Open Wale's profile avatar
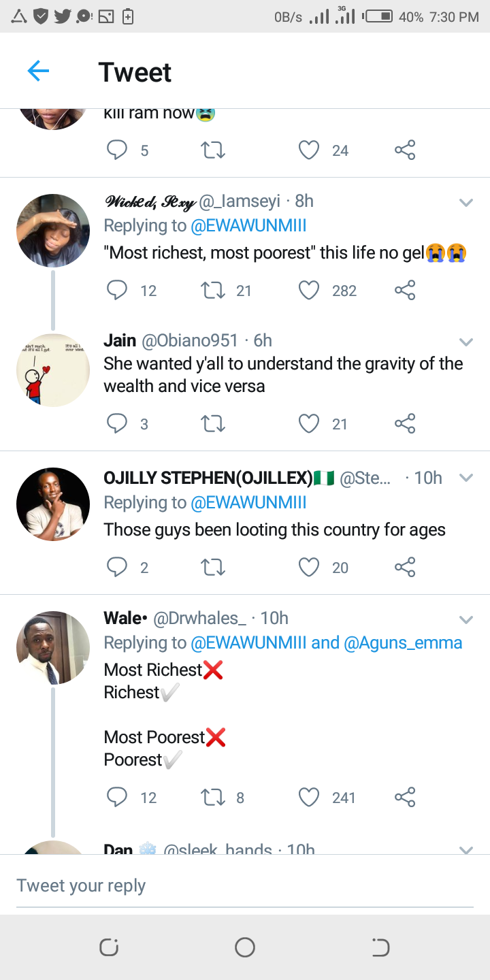The image size is (490, 980). [53, 648]
